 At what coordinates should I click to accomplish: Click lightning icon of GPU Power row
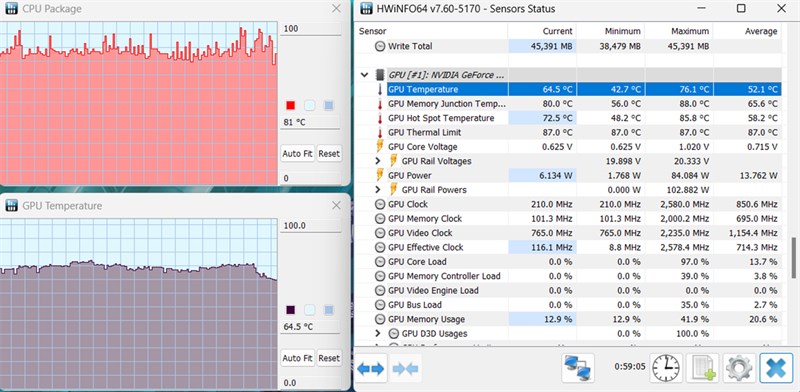click(380, 175)
